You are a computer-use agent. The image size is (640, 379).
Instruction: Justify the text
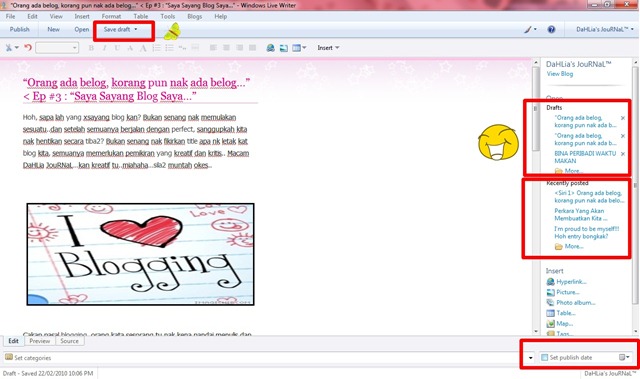pyautogui.click(x=252, y=48)
